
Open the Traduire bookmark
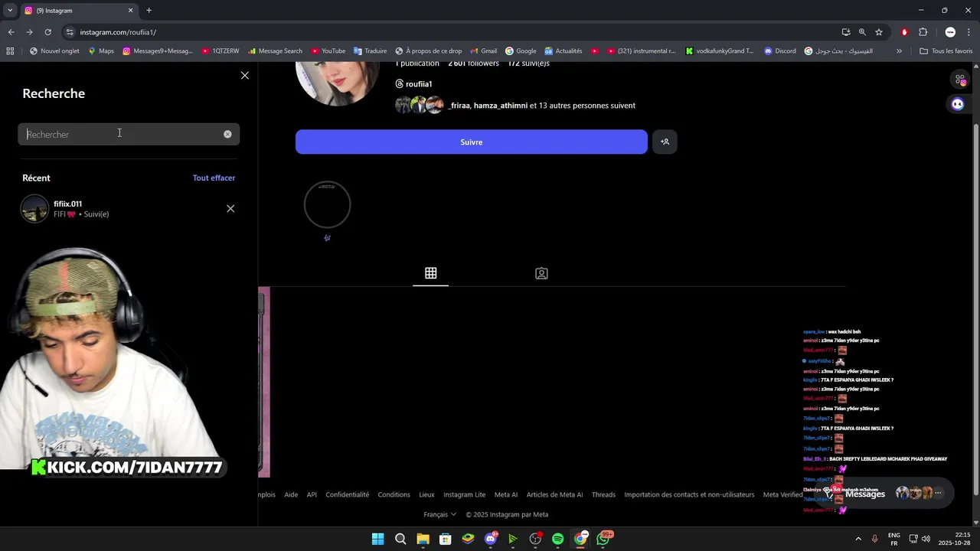coord(370,51)
